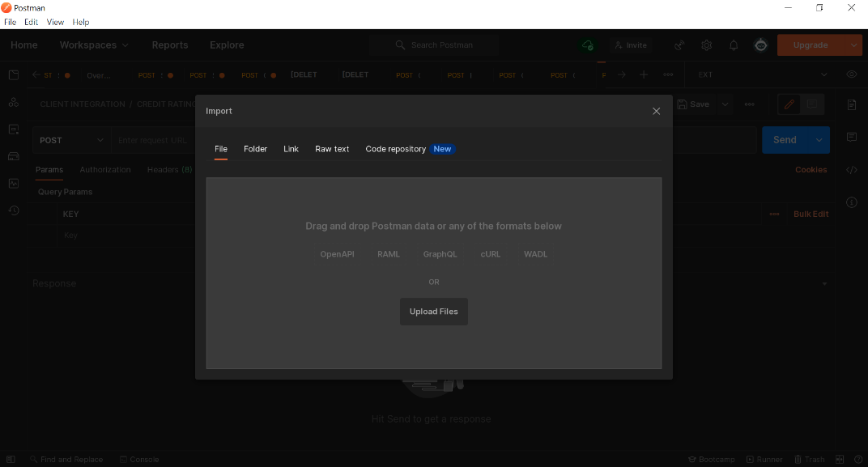Expand the Save options dropdown arrow
The image size is (868, 467).
tap(725, 104)
